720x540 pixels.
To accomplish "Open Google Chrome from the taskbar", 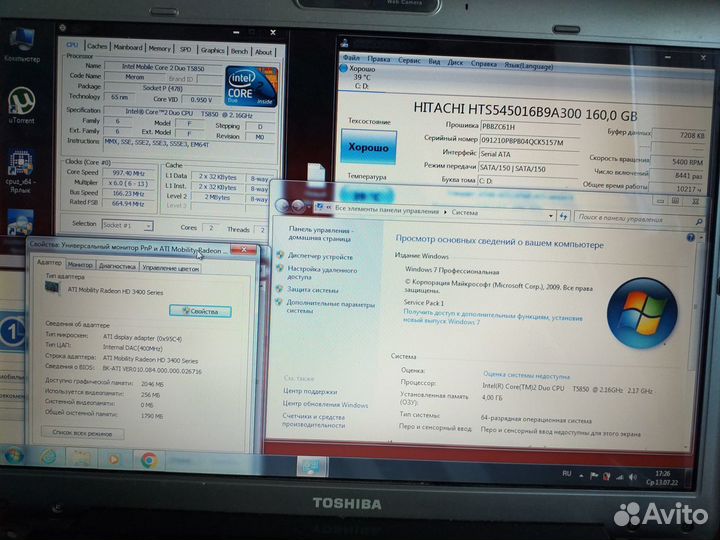I will click(x=149, y=460).
